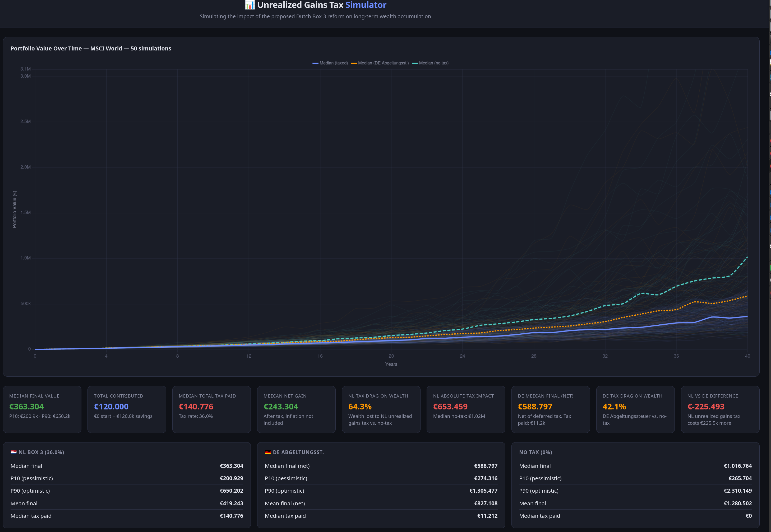771x532 pixels.
Task: Click the DE Tax Drag on Wealth card
Action: coord(635,409)
